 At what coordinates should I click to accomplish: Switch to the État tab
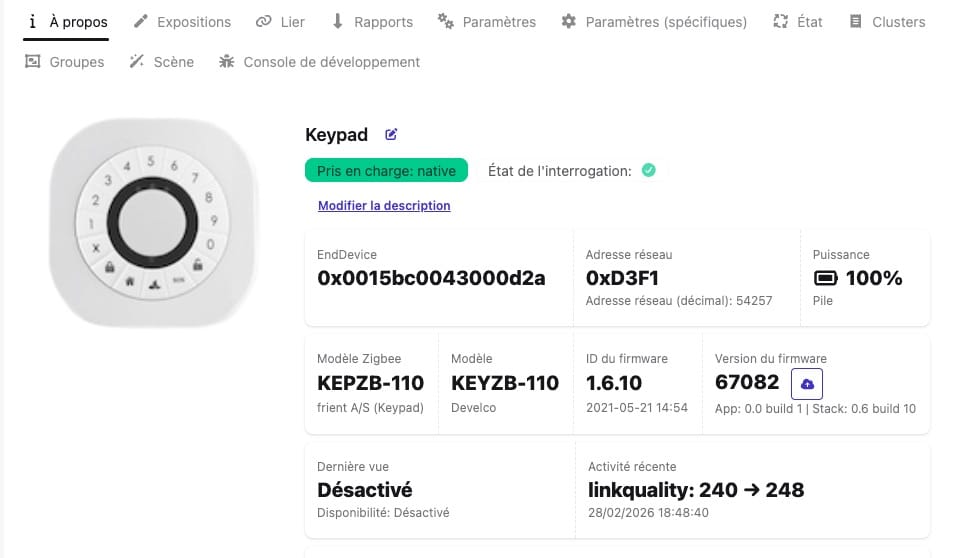point(798,22)
